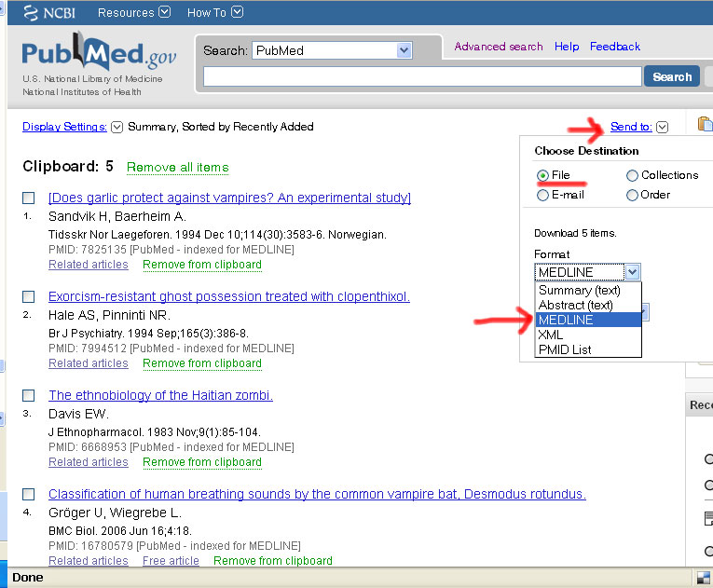
Task: Select the Order destination radio button
Action: pos(632,196)
